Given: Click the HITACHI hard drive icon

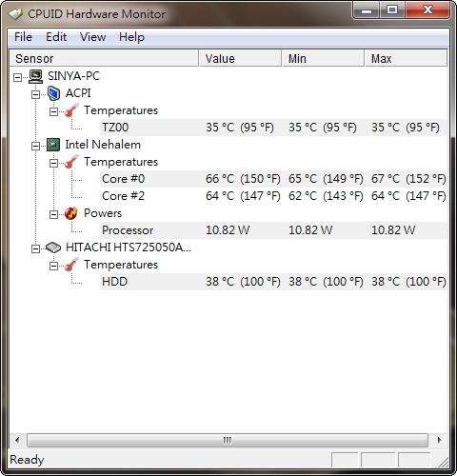Looking at the screenshot, I should pyautogui.click(x=53, y=248).
